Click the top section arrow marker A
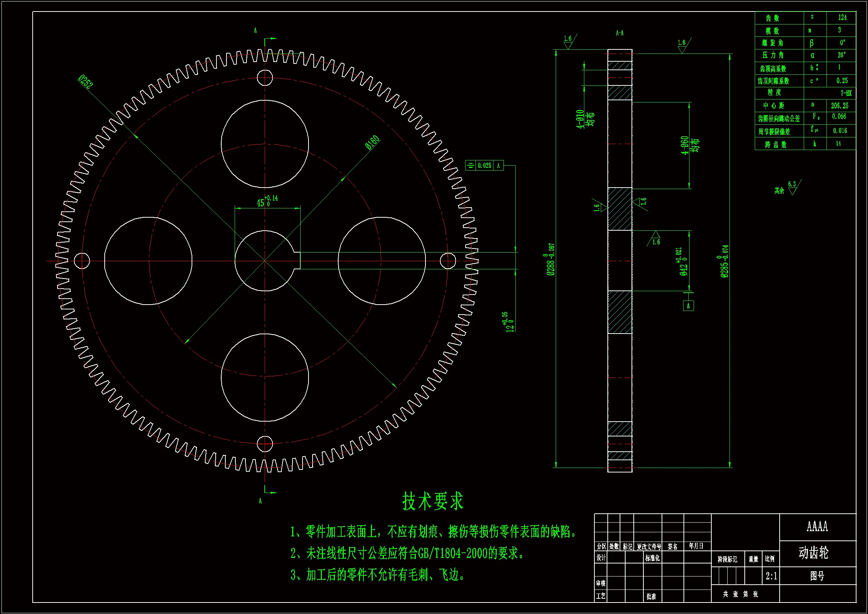 (x=255, y=30)
